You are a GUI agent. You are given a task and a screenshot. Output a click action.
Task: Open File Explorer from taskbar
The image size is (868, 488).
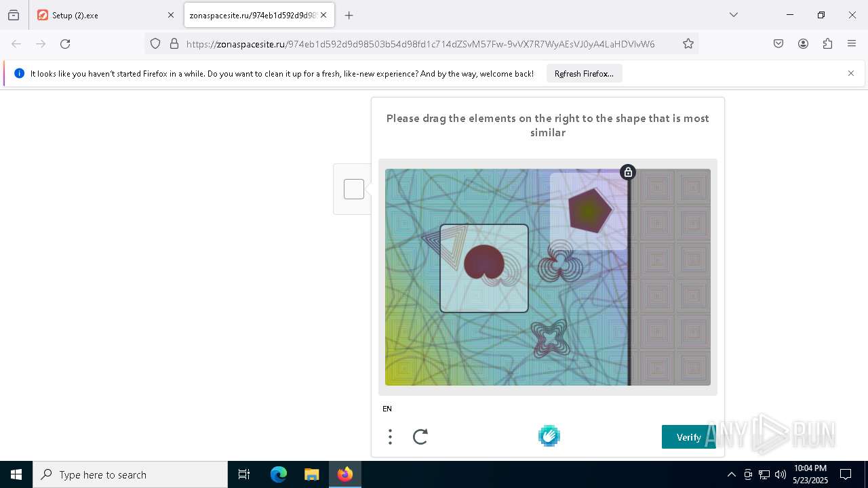pos(311,474)
